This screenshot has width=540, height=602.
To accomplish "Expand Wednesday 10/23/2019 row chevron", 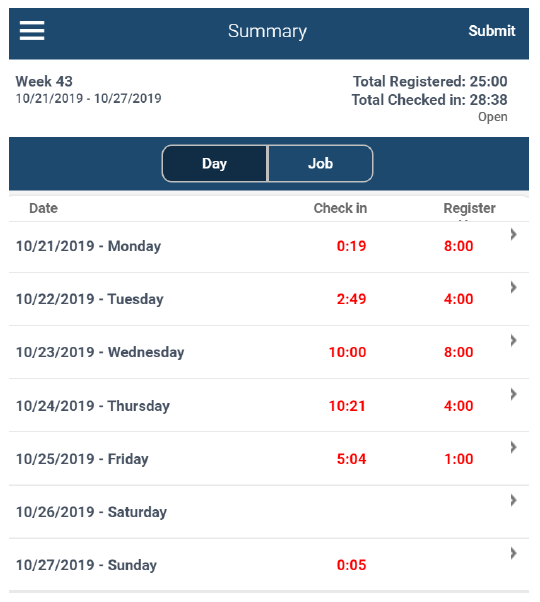I will tap(514, 340).
